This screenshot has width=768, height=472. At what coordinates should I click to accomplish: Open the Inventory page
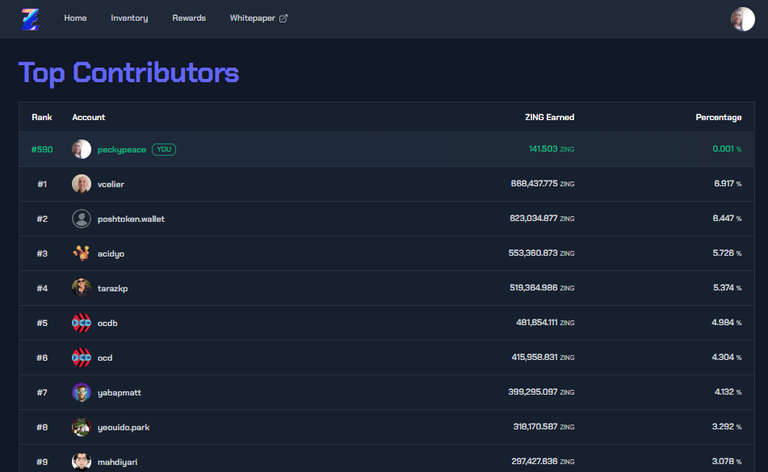click(129, 18)
